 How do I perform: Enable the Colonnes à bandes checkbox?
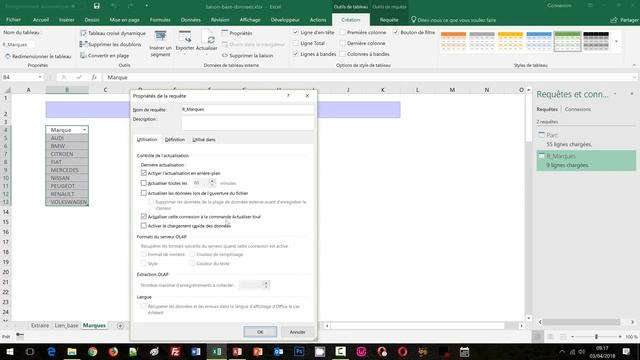pos(342,54)
